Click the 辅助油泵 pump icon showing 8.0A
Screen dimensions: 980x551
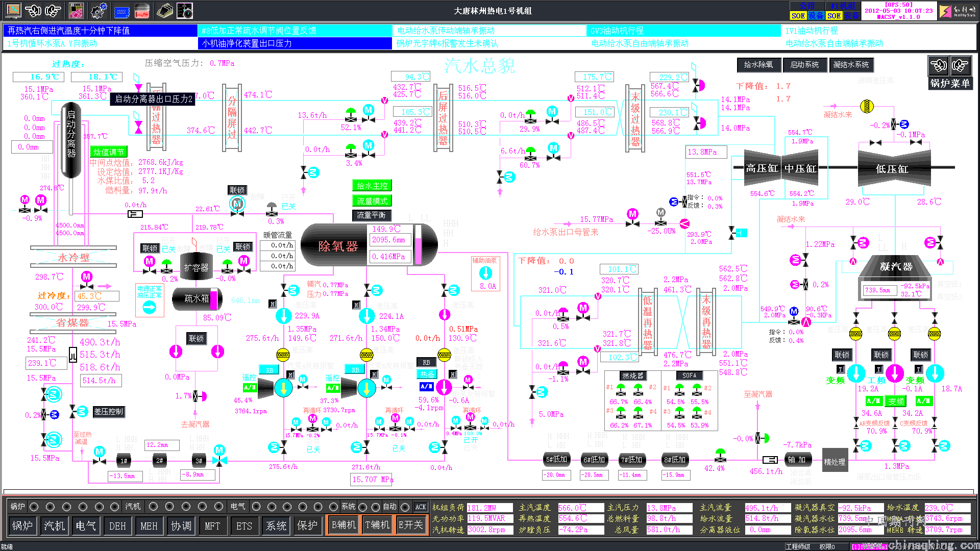485,273
